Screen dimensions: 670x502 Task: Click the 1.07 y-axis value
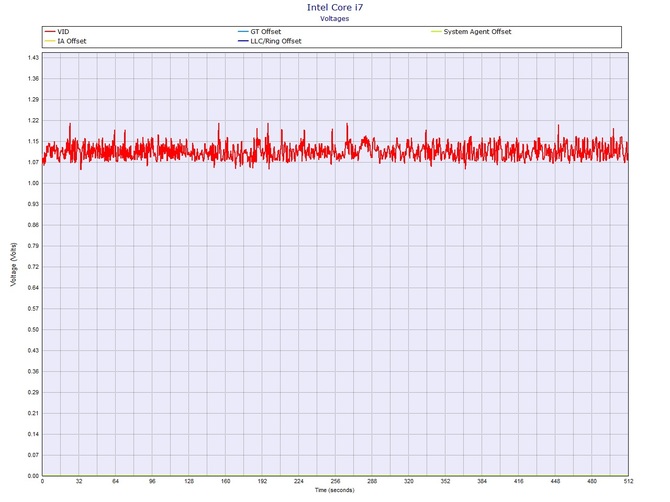point(33,162)
